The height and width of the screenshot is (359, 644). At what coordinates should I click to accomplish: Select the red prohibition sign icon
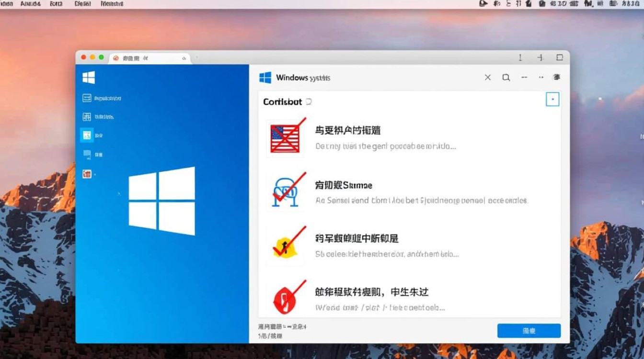[x=284, y=299]
